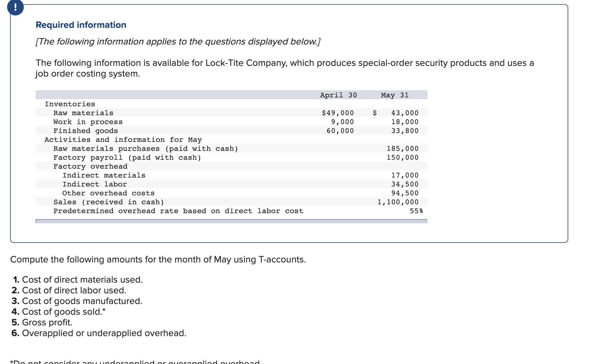Click the Other overhead costs value 94,500
The width and height of the screenshot is (589, 364).
[x=405, y=193]
